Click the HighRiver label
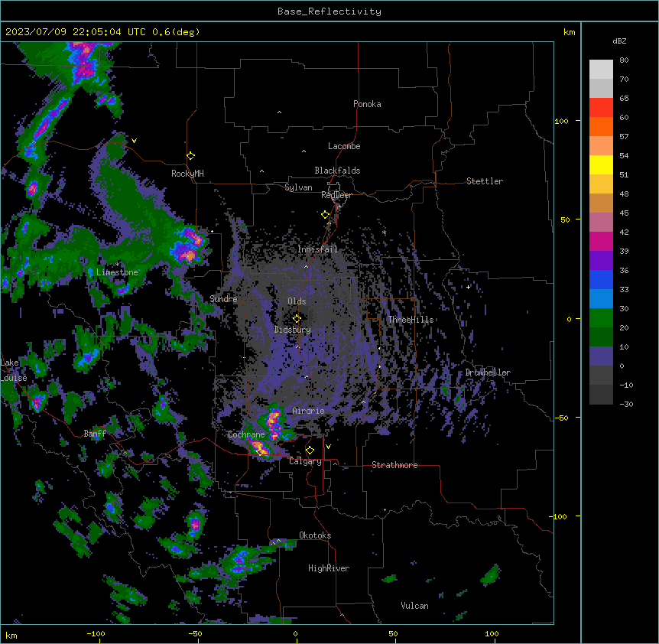The image size is (659, 644). (x=329, y=568)
